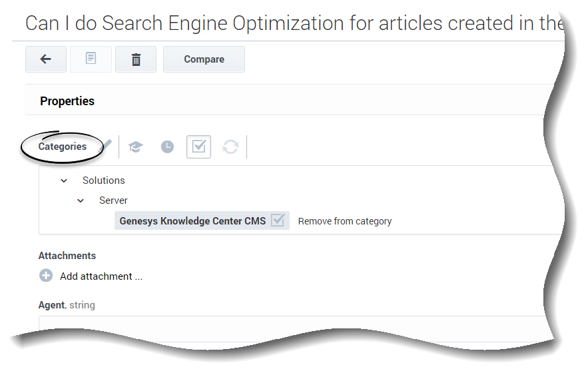Click the pencil edit icon
The image size is (588, 373).
click(x=108, y=145)
